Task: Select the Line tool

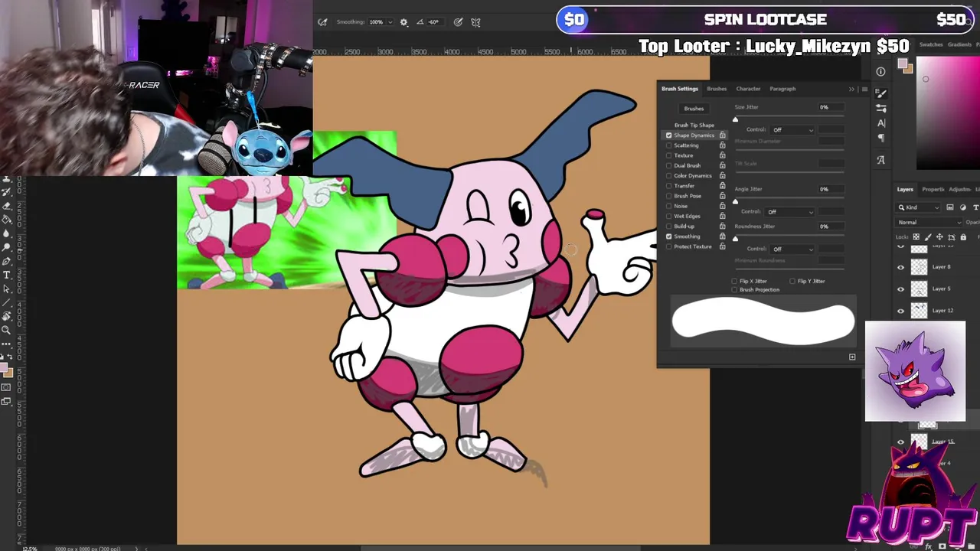Action: point(7,302)
